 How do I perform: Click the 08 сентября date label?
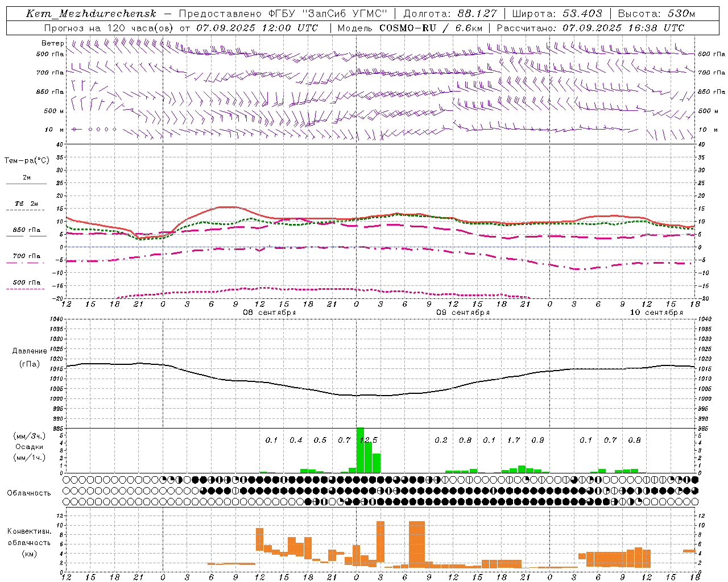(270, 312)
